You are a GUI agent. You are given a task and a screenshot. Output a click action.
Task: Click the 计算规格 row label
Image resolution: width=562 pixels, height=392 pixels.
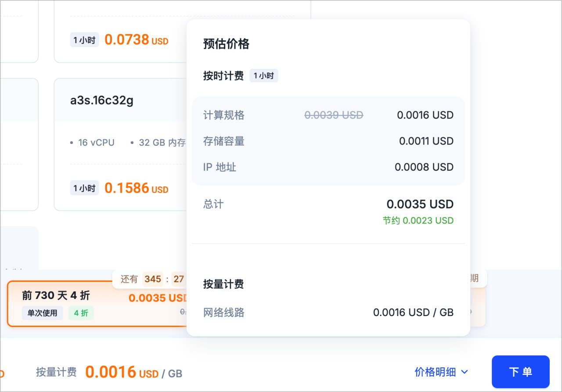click(224, 115)
